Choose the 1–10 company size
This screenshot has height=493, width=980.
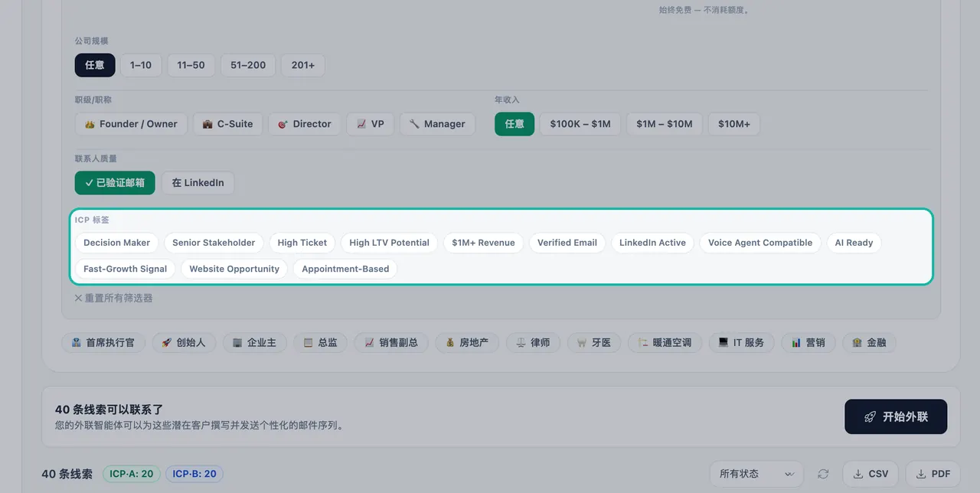click(x=141, y=65)
